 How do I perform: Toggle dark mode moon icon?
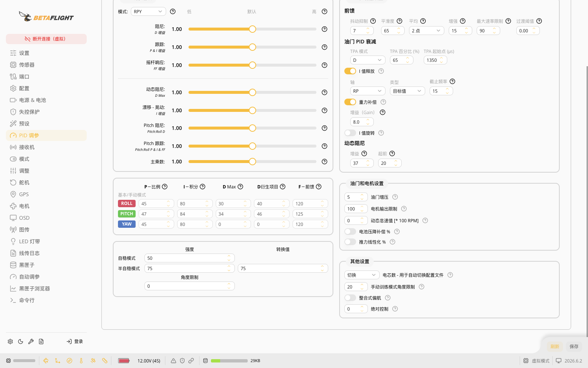coord(21,342)
